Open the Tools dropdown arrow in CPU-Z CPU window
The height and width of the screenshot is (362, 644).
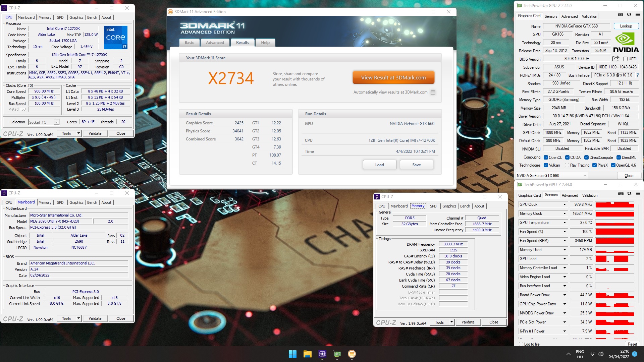coord(78,133)
